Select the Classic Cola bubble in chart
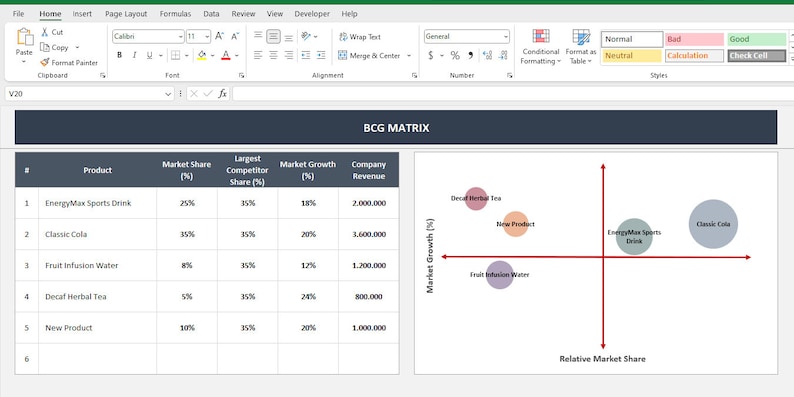The height and width of the screenshot is (397, 794). tap(713, 224)
